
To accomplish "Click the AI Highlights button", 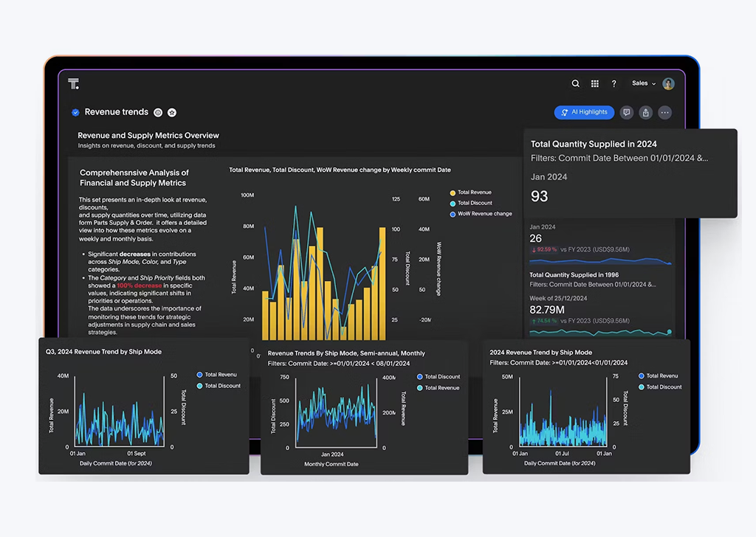I will (x=584, y=112).
